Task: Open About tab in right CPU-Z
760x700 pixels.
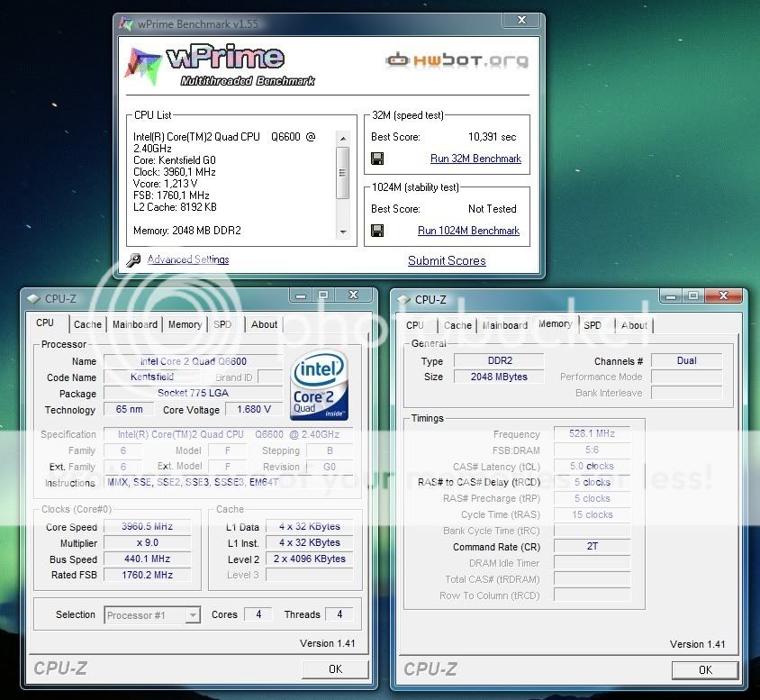Action: [x=634, y=325]
